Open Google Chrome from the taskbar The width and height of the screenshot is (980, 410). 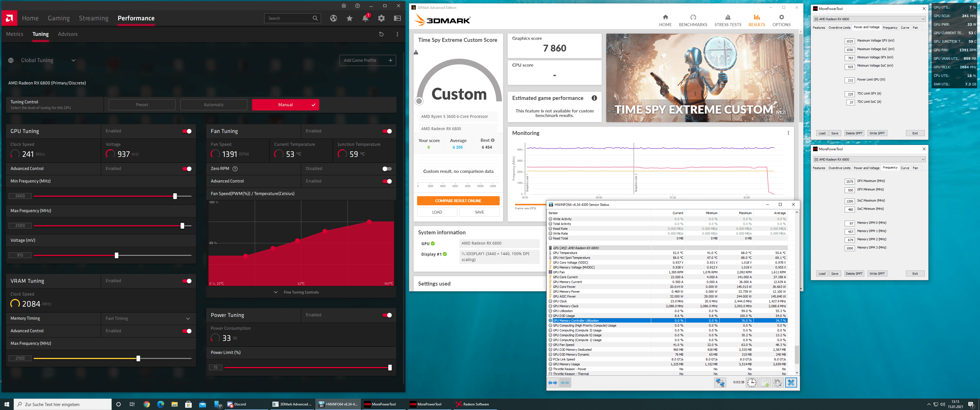[146, 404]
